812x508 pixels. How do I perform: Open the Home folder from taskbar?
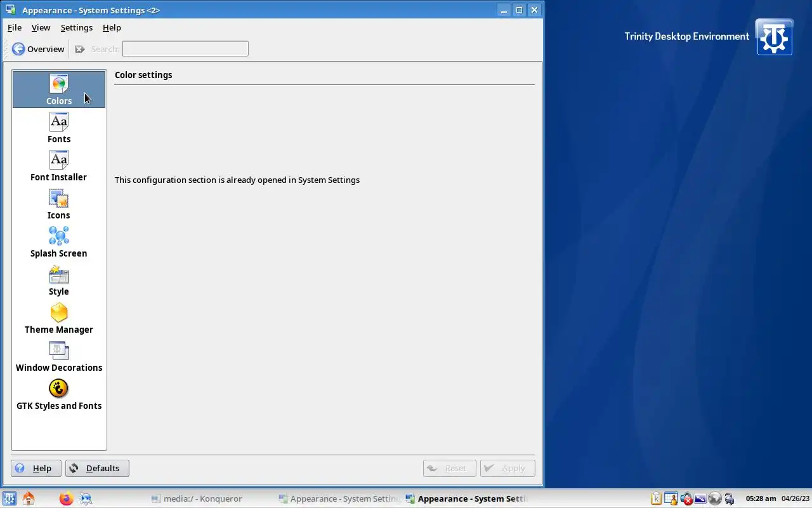tap(28, 498)
